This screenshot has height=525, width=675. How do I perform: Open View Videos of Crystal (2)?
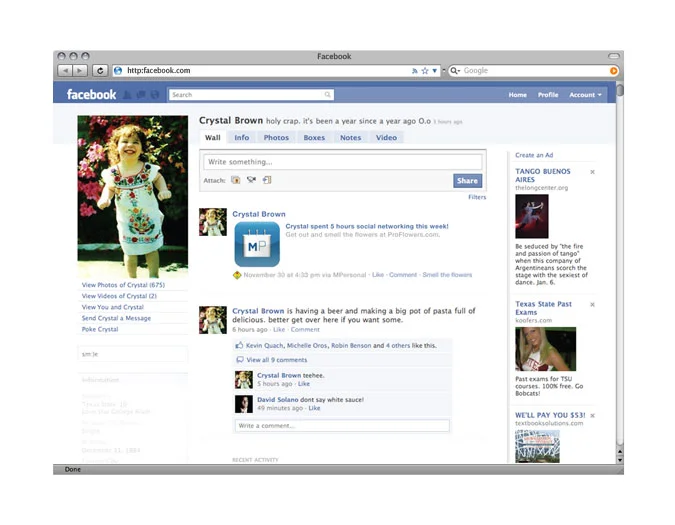pyautogui.click(x=119, y=296)
